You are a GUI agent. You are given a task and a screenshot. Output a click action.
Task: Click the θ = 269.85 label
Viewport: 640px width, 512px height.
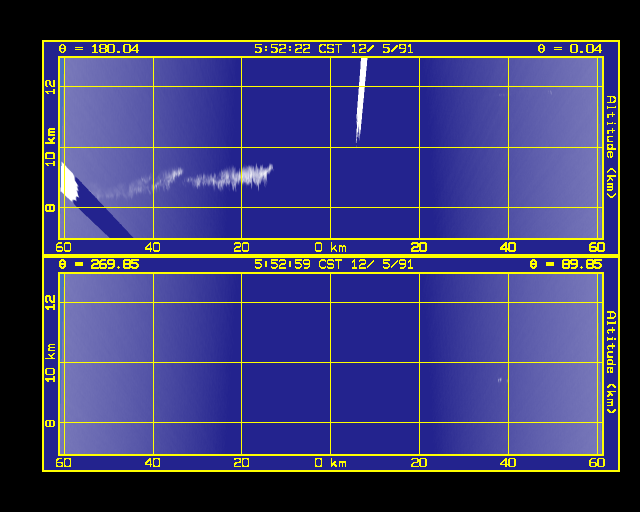[x=99, y=265]
